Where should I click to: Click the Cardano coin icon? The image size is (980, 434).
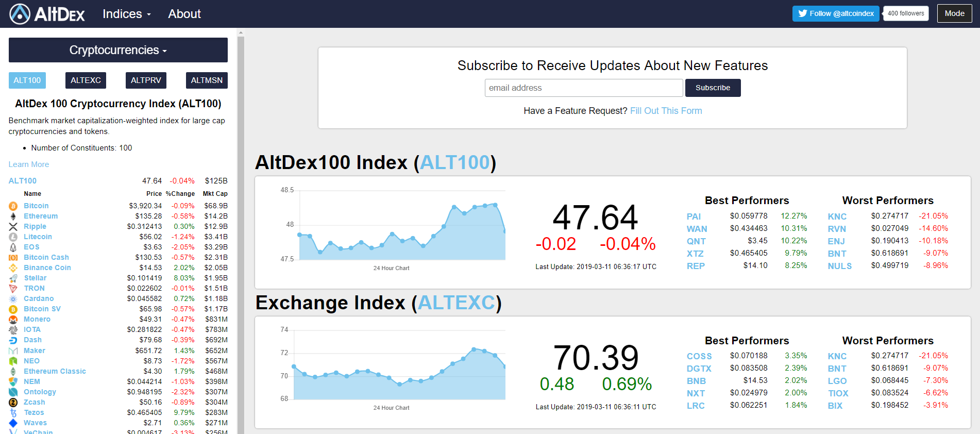point(13,299)
